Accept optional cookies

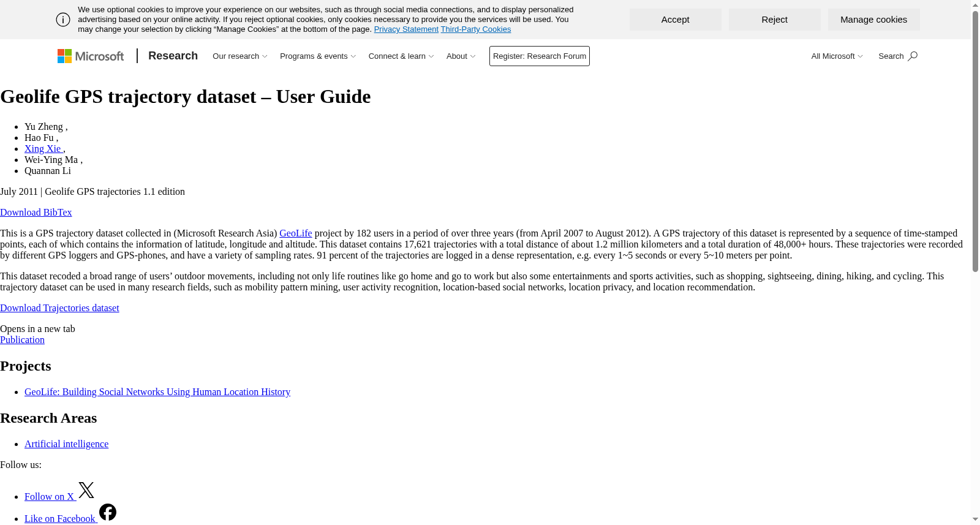point(676,20)
